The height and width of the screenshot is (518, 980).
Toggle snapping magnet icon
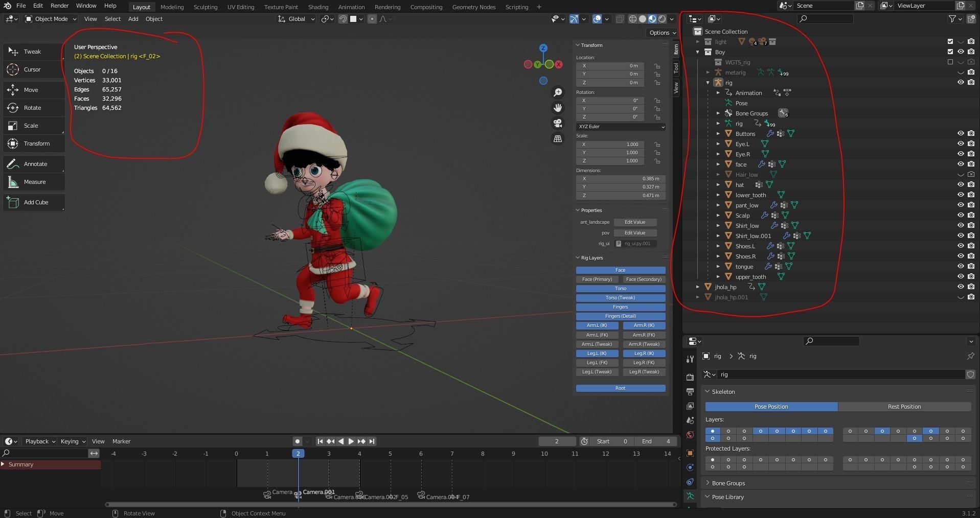tap(343, 19)
